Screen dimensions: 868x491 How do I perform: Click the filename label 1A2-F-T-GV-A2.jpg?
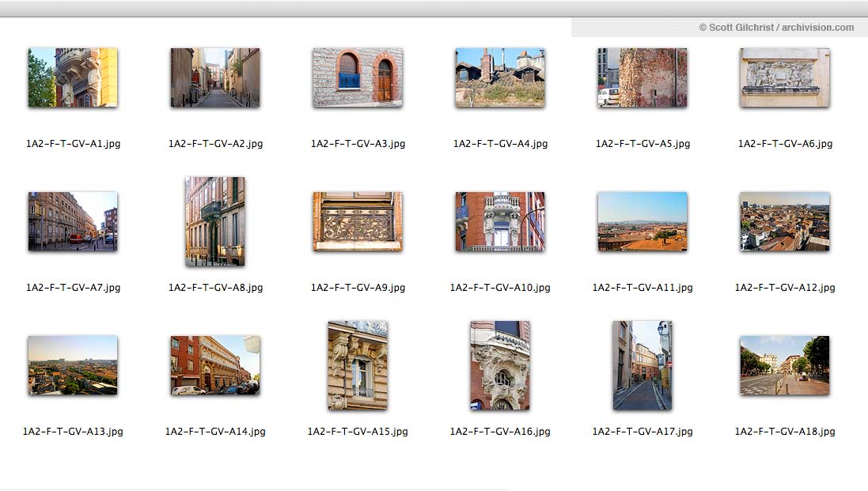tap(215, 144)
